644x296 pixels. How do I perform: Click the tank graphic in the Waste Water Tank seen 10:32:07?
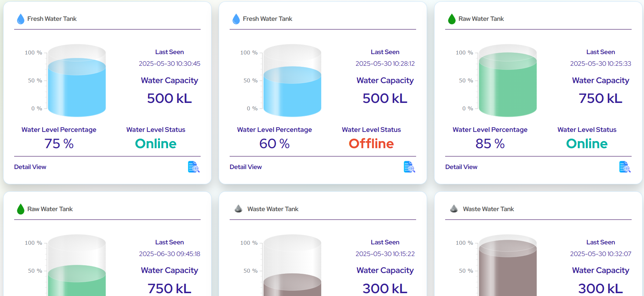508,265
